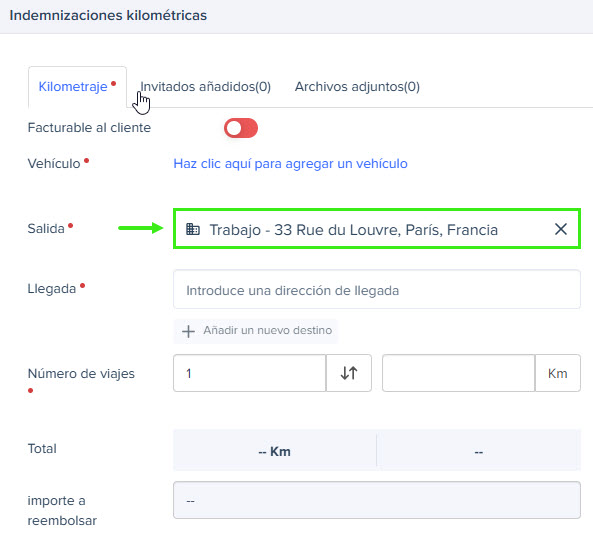
Task: Click the round-trip arrows swap icon
Action: [349, 373]
